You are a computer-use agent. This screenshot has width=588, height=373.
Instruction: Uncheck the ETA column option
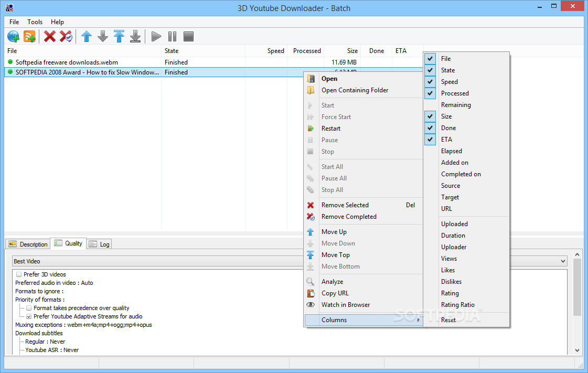tap(430, 140)
